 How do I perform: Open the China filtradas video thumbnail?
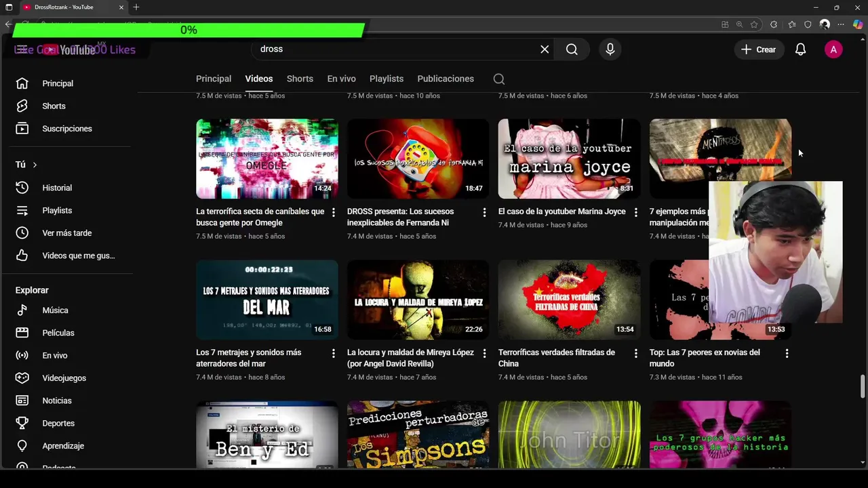(569, 300)
